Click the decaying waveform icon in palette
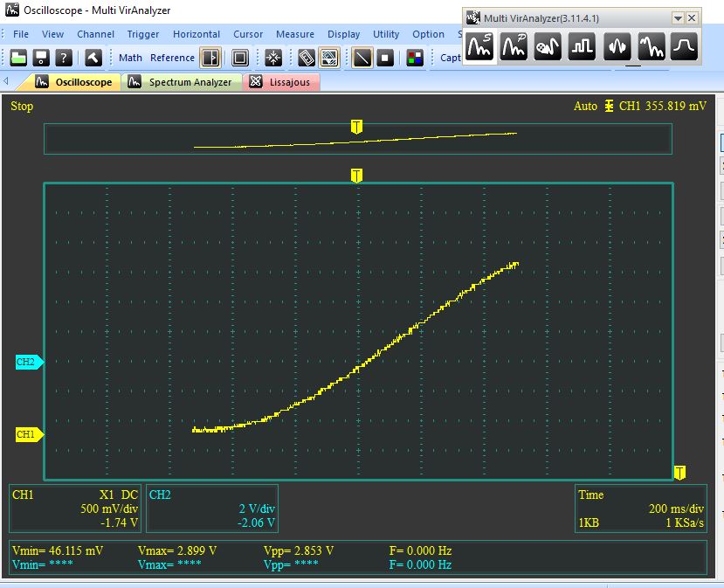Image resolution: width=724 pixels, height=588 pixels. click(651, 46)
